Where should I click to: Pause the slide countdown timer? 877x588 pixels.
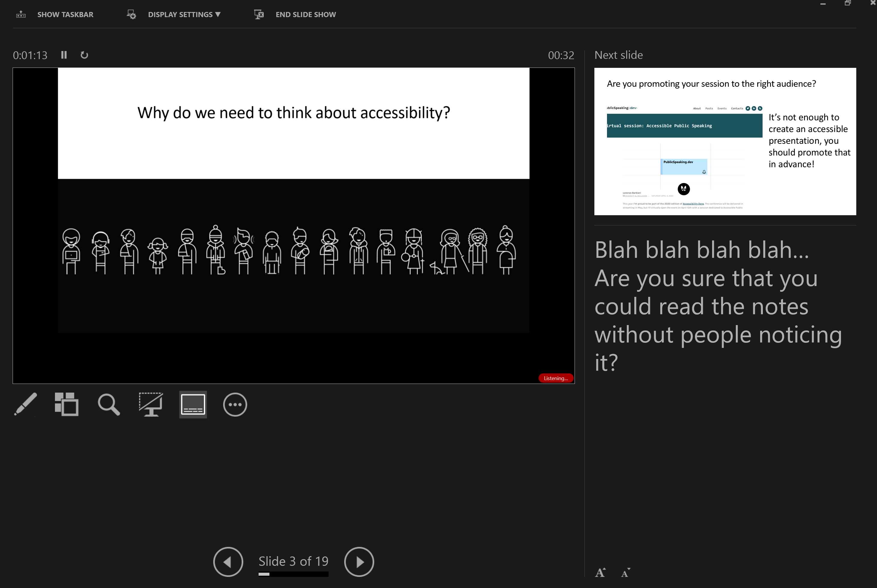pyautogui.click(x=64, y=55)
